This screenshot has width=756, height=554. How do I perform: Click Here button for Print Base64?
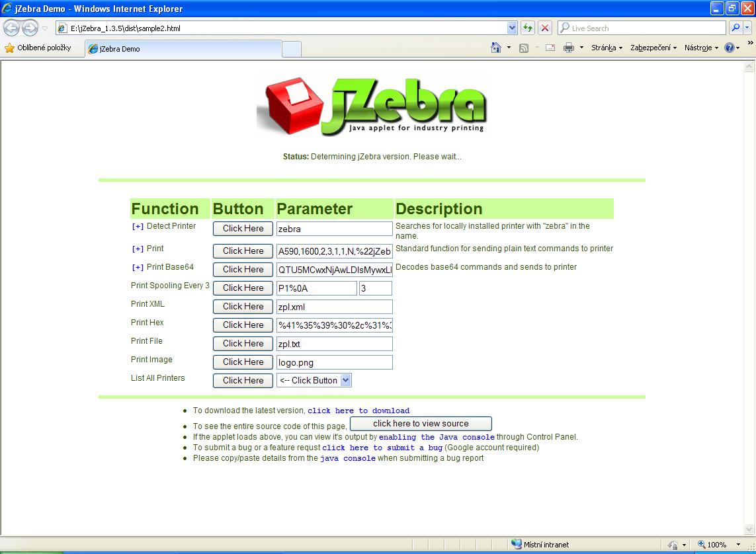243,269
